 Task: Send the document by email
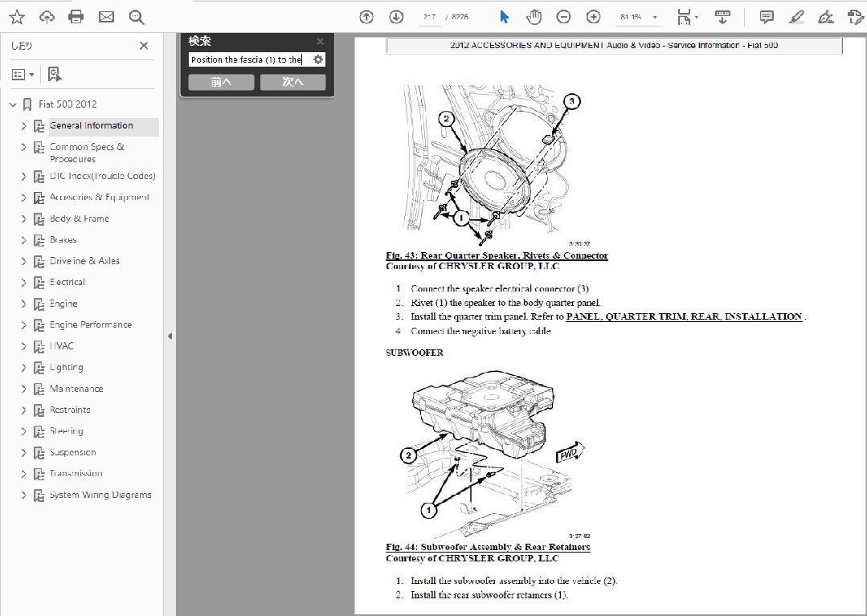[106, 16]
